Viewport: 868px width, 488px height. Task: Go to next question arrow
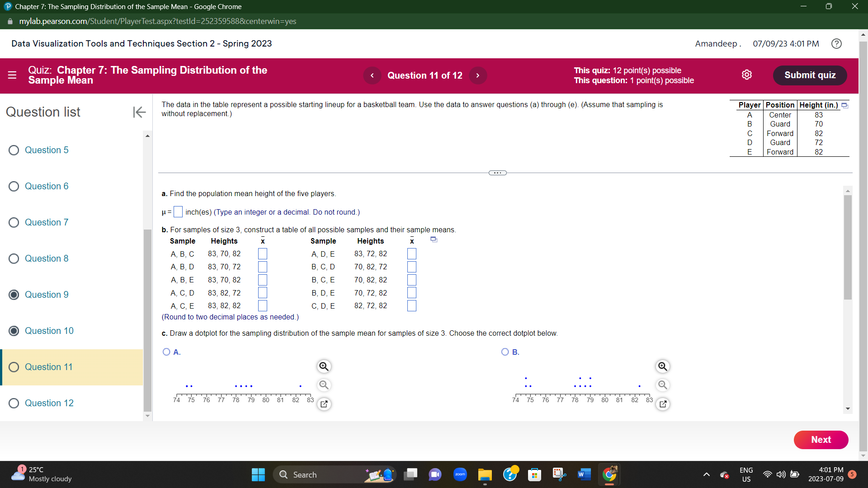[478, 75]
